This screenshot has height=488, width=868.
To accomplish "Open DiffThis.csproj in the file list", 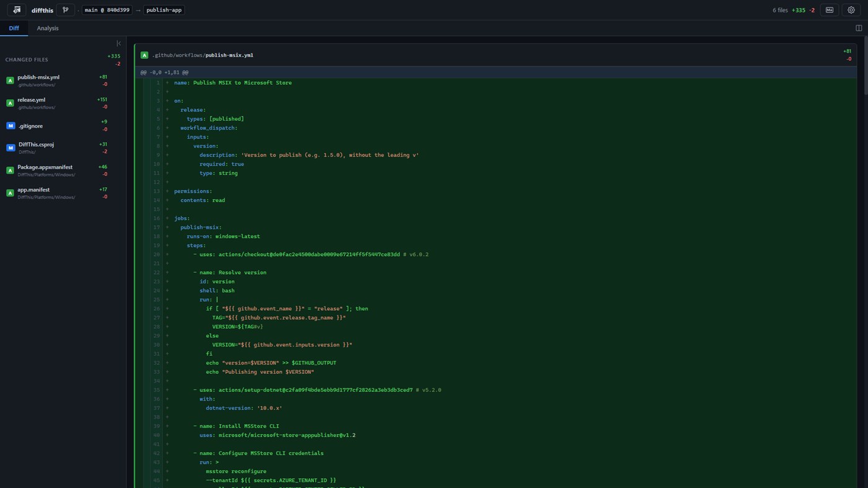I will coord(63,148).
